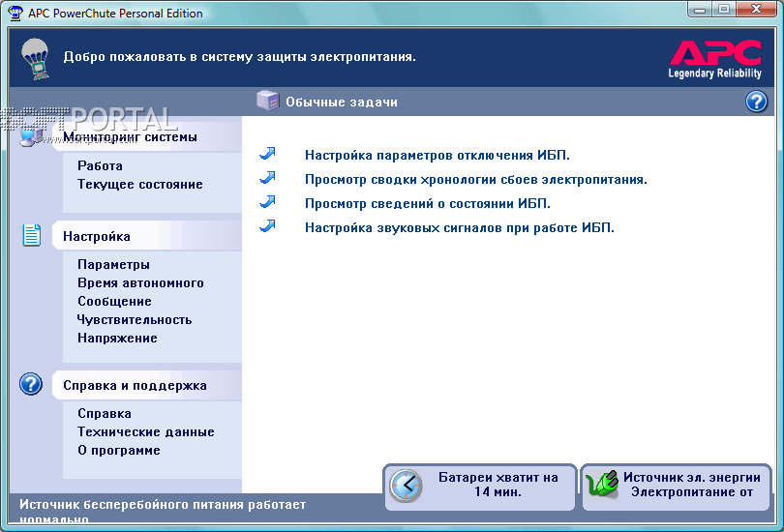Click the status bar message about ИБП
The height and width of the screenshot is (532, 784).
[x=163, y=512]
